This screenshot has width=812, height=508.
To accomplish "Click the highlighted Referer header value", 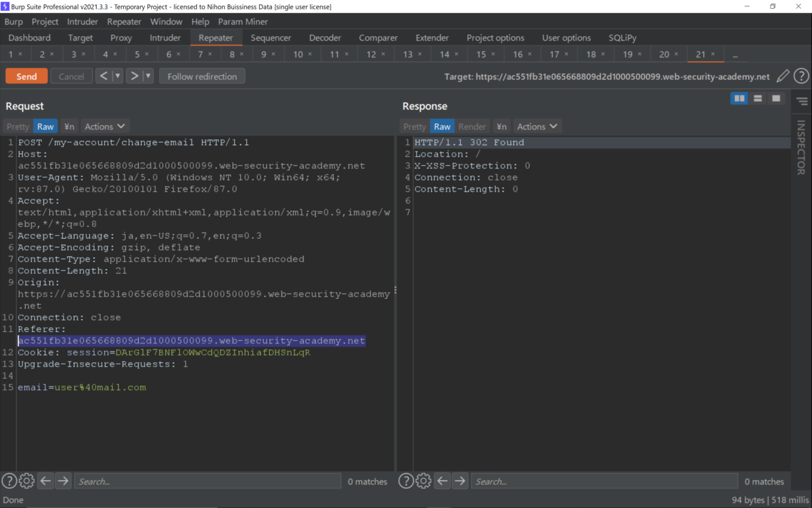I will [x=191, y=341].
